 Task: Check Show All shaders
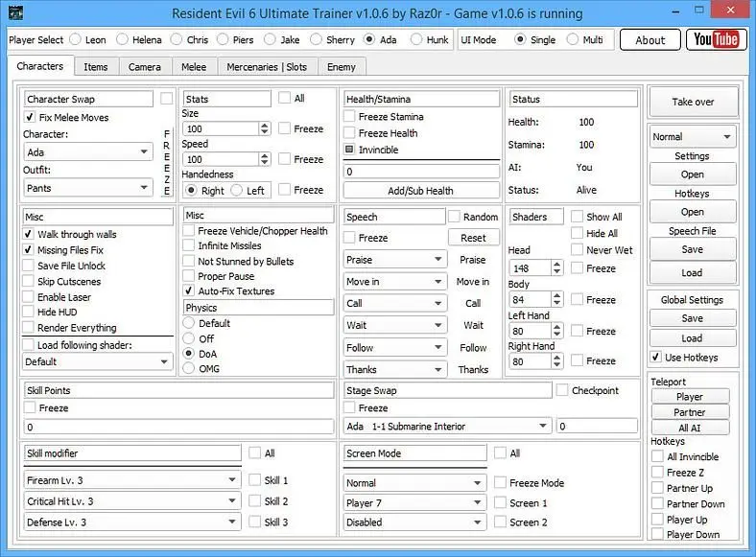coord(577,217)
